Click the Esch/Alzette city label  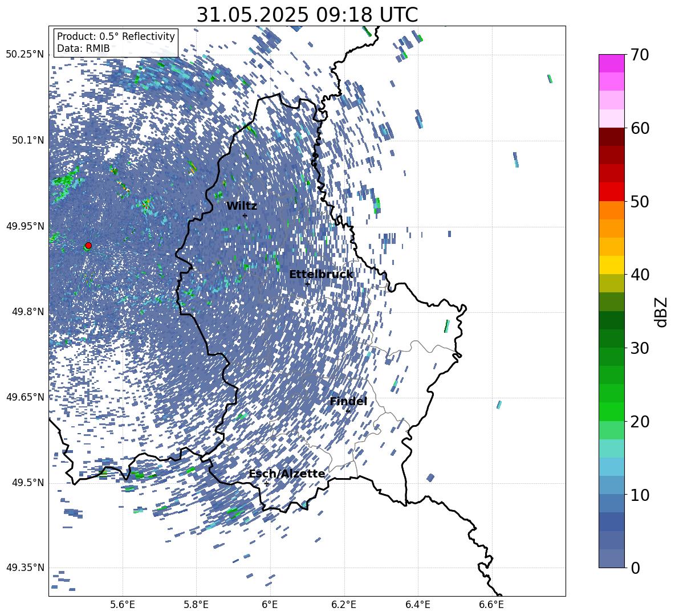pyautogui.click(x=287, y=474)
